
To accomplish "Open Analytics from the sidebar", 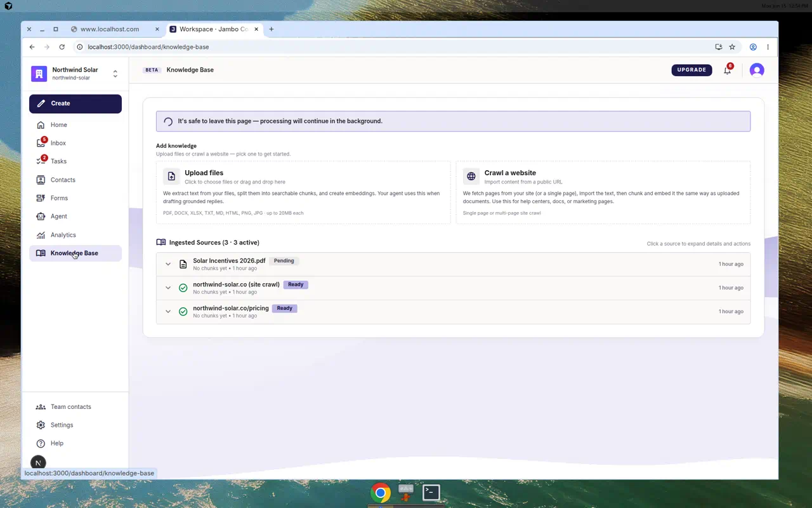I will pos(75,235).
